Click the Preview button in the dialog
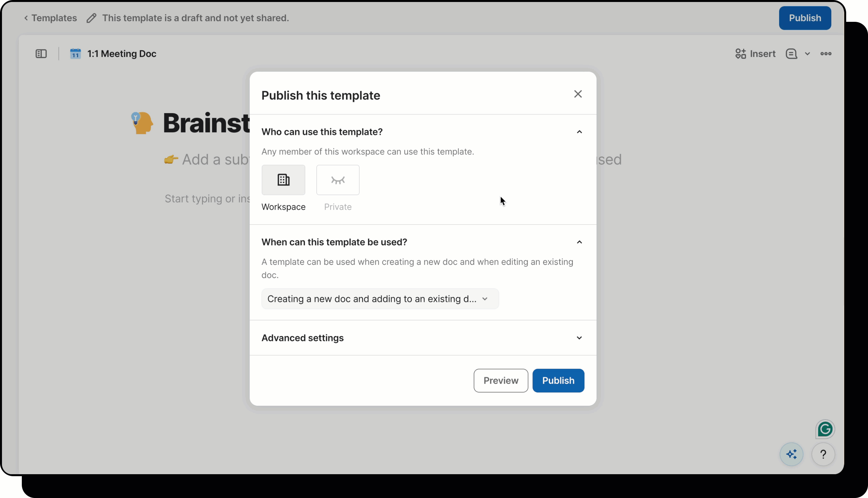The width and height of the screenshot is (868, 498). [x=500, y=381]
